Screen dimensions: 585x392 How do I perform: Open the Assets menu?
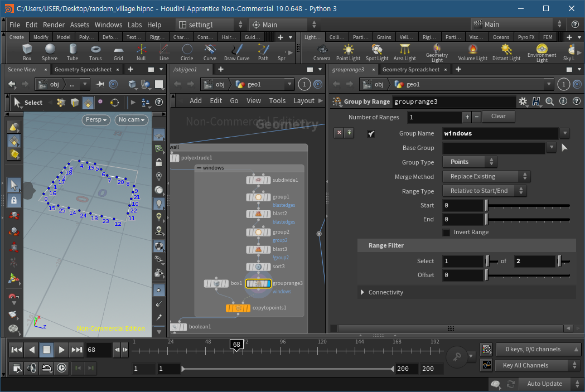click(79, 25)
